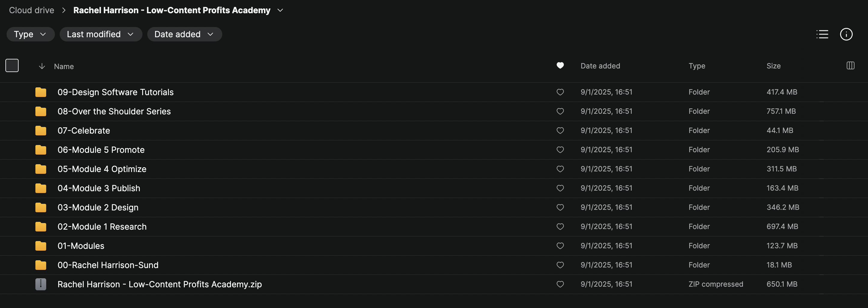Sort by the Date added column header

click(x=600, y=66)
